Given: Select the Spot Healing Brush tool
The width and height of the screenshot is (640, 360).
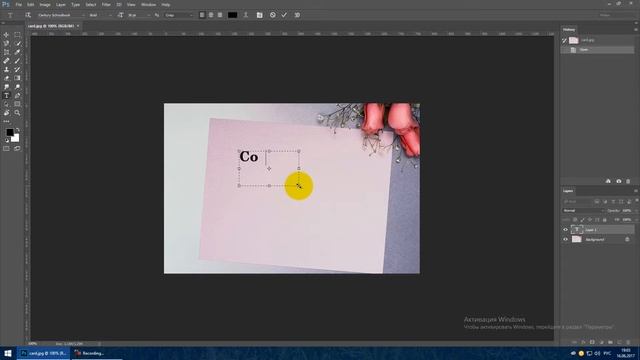Looking at the screenshot, I should coord(6,61).
